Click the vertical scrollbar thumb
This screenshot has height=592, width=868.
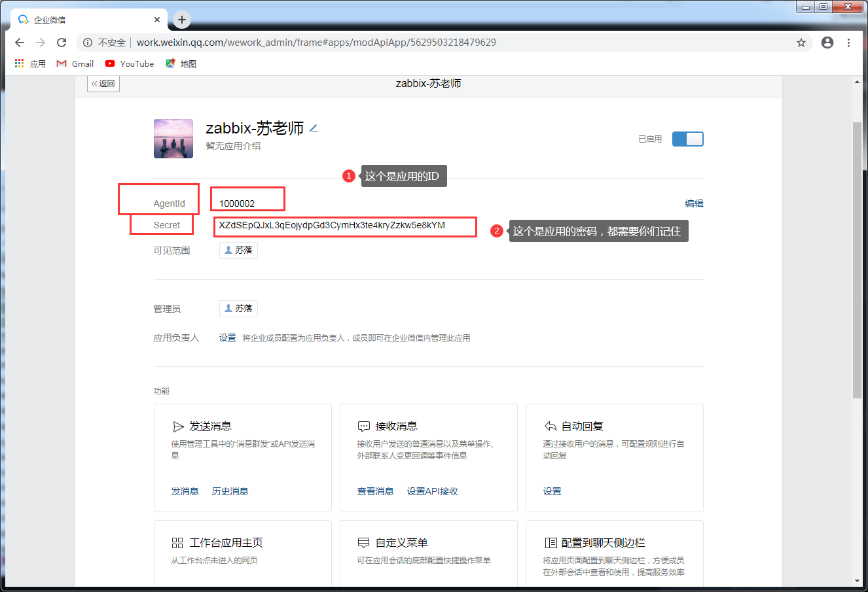858,260
